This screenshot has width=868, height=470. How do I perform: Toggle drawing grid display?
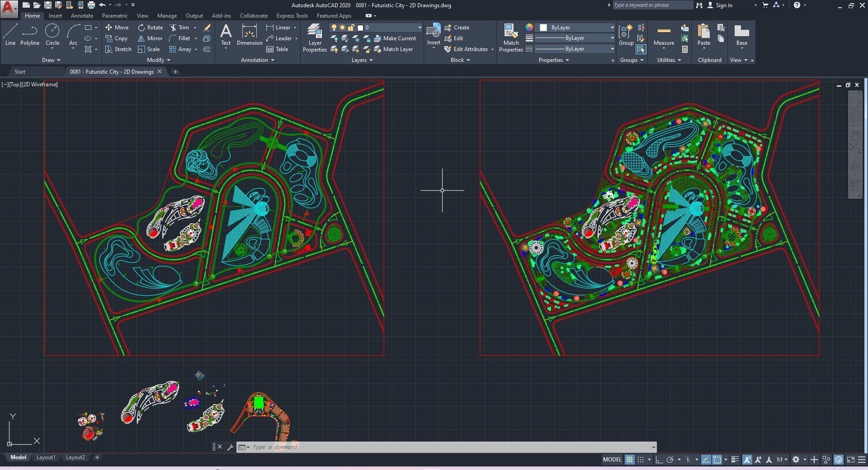tap(629, 460)
